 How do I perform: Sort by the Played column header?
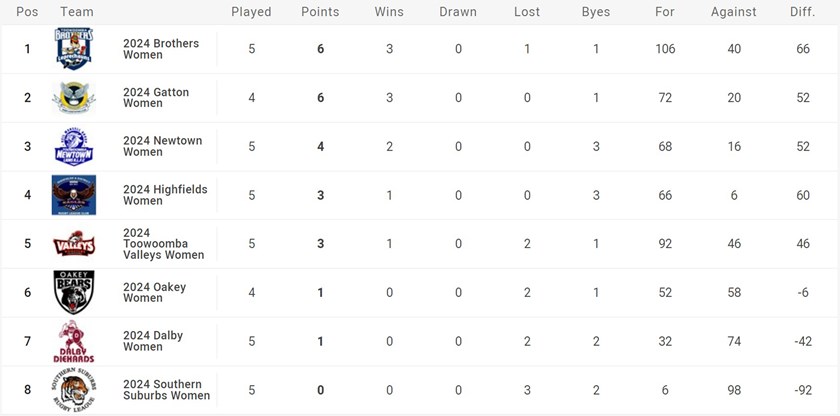click(251, 12)
